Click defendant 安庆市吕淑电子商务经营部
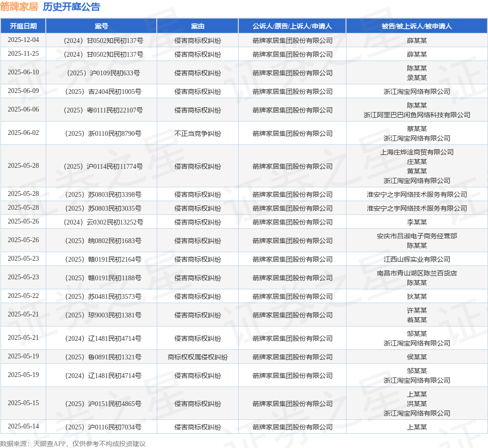 click(417, 236)
